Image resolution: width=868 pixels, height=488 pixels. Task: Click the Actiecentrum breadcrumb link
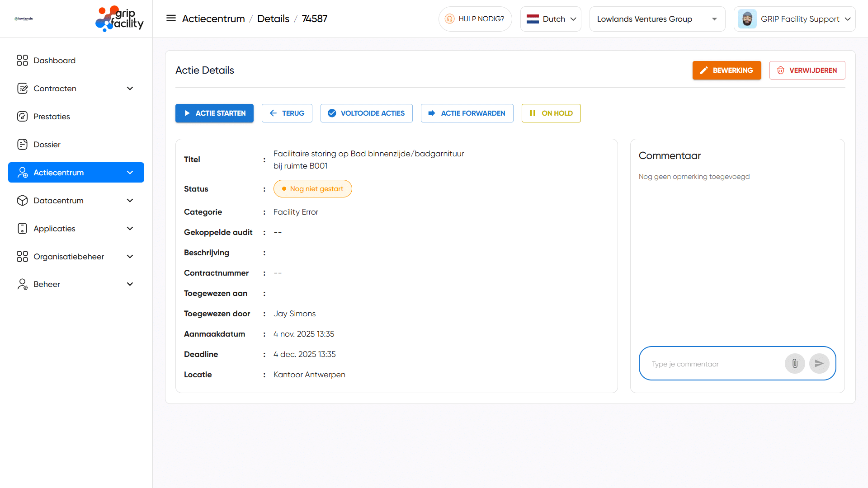213,19
